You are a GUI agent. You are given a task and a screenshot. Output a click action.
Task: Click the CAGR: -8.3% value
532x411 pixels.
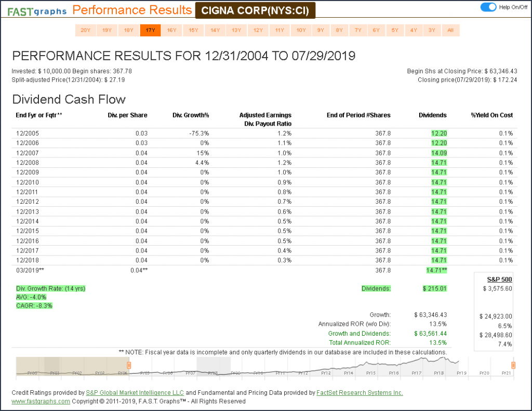point(34,306)
